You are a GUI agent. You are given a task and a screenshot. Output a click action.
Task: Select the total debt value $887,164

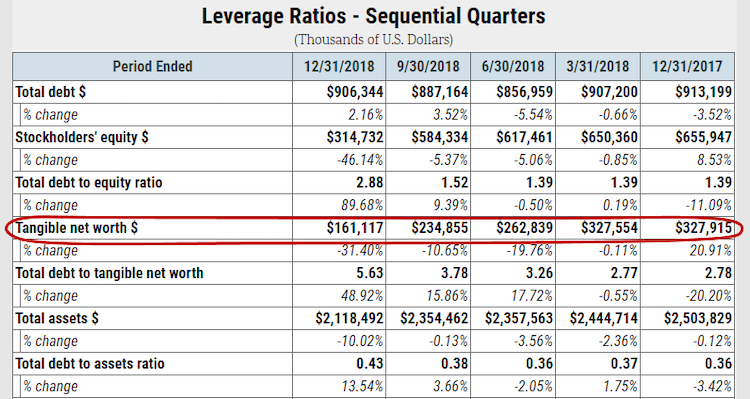[x=440, y=92]
